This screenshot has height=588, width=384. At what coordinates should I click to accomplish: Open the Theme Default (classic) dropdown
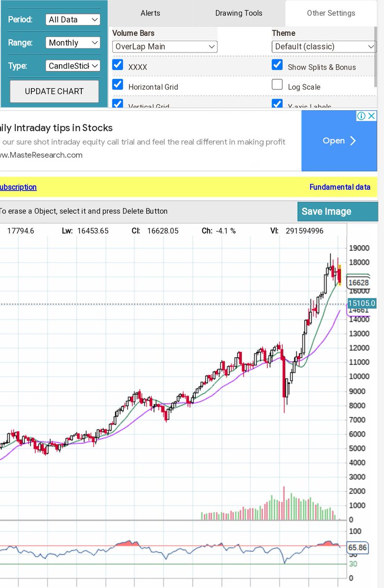click(324, 47)
